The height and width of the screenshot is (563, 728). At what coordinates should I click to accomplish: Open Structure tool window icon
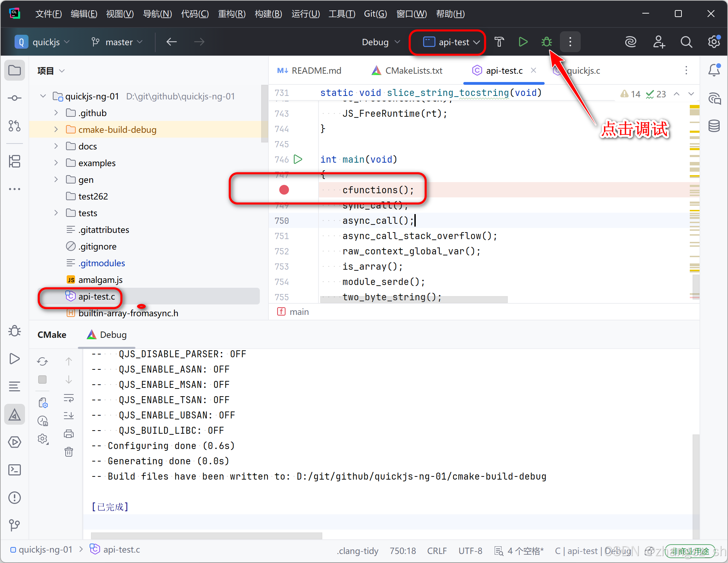pyautogui.click(x=15, y=161)
